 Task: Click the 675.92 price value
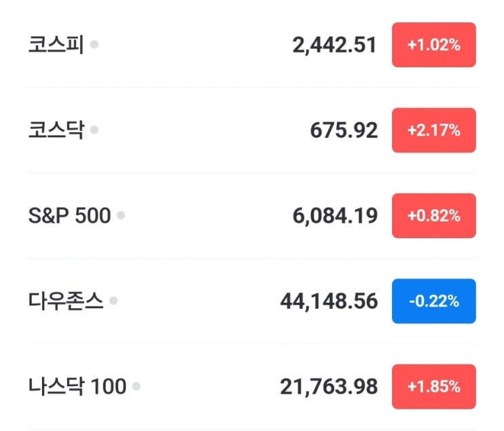[344, 130]
